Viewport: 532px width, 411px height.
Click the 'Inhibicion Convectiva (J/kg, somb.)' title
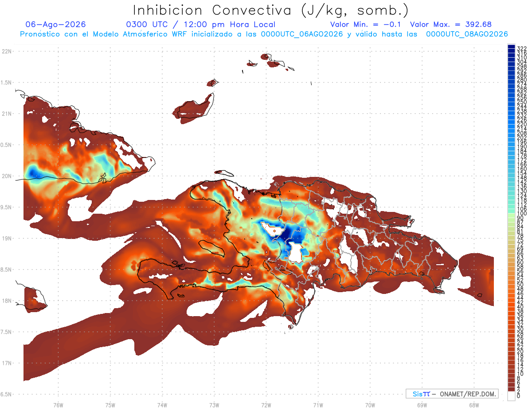pos(271,10)
